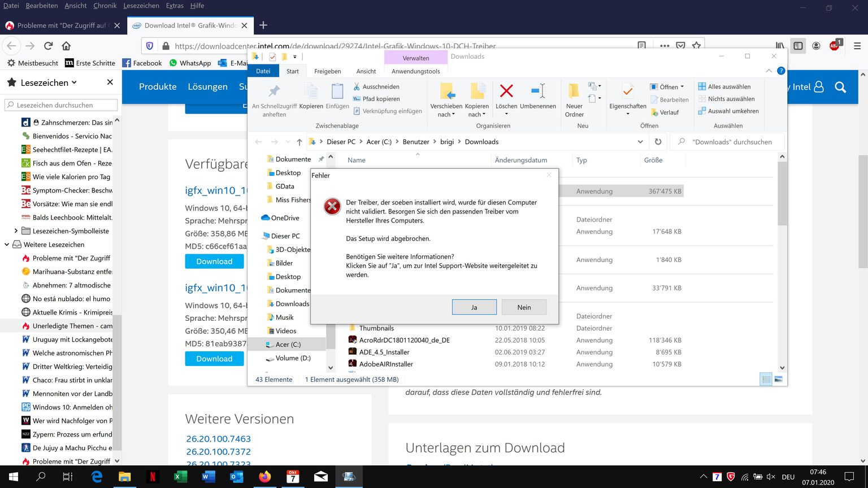Expand the Lesezeichen-Symbolleiste folder
Screen dimensions: 868x488
16,231
